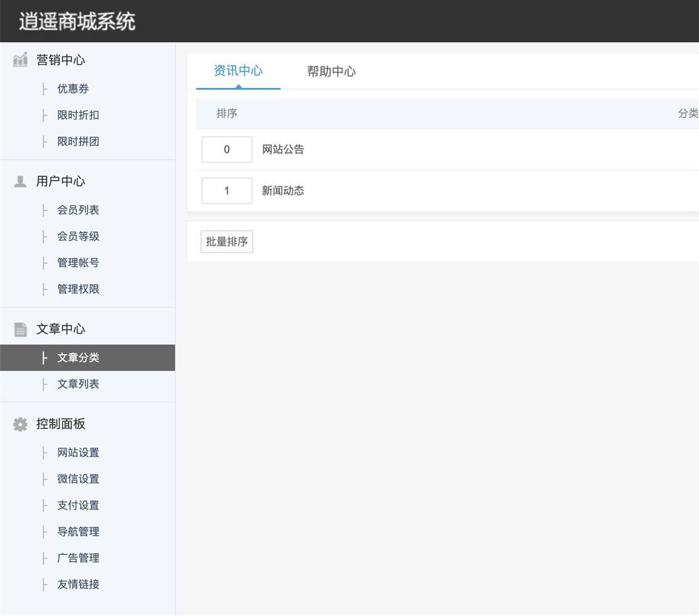The image size is (699, 616).
Task: Click the 排序 column header
Action: [227, 114]
